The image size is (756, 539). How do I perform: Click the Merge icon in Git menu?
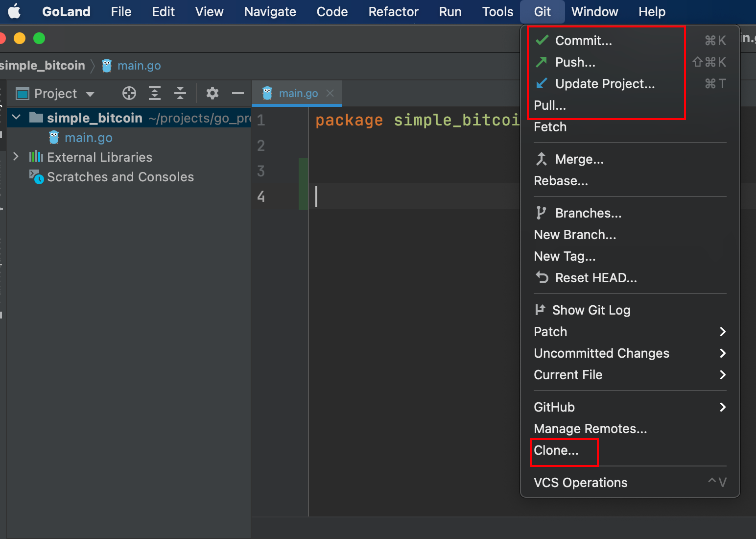541,159
